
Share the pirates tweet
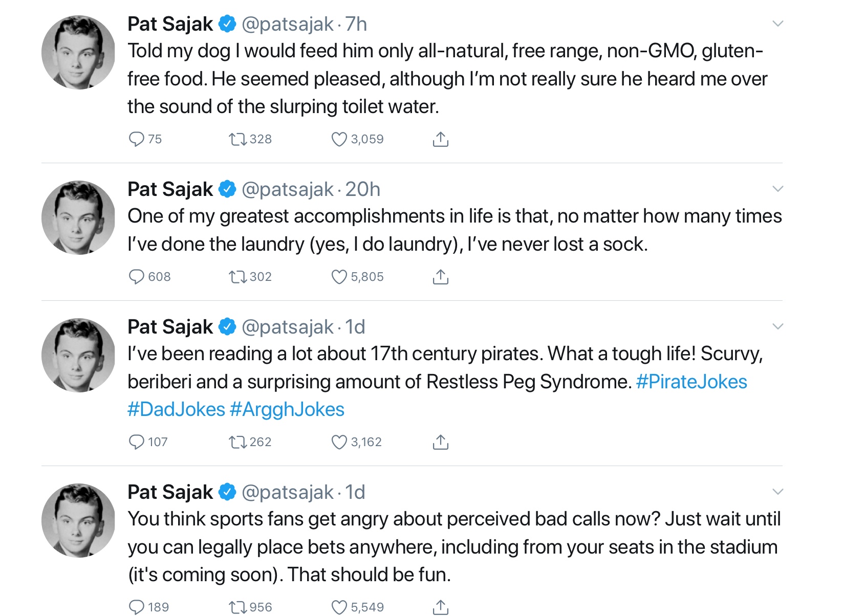[x=440, y=442]
